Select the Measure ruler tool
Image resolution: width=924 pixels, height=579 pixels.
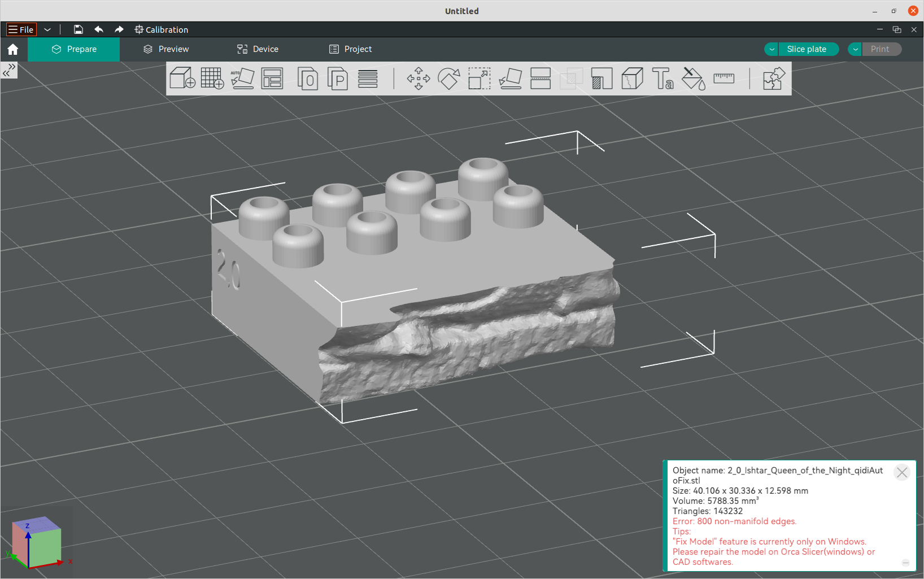point(723,79)
